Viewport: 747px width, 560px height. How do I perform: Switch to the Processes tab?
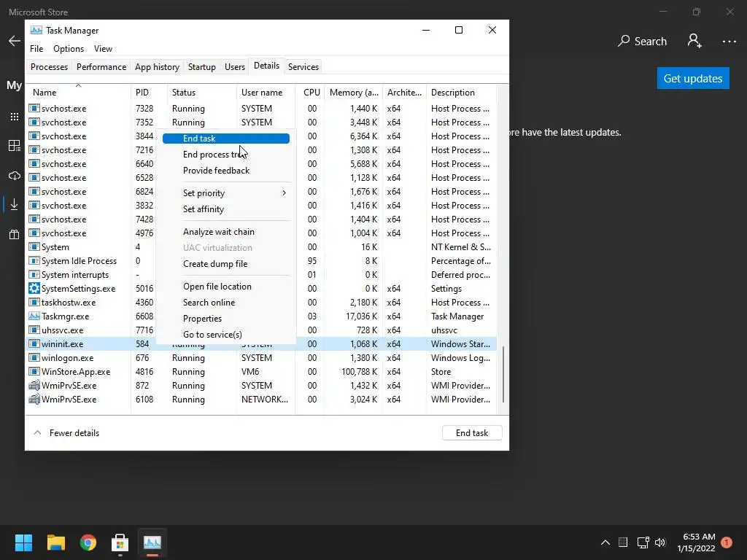click(49, 66)
